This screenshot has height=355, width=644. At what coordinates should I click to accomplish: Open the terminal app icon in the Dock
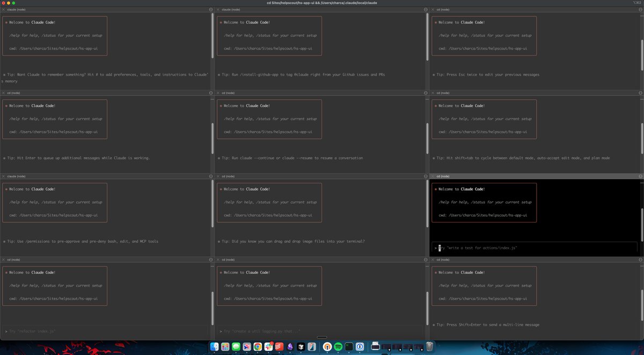(x=349, y=346)
